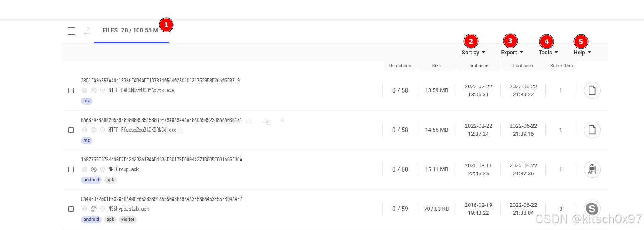The height and width of the screenshot is (230, 644).
Task: Click location pin icon in HTTP-Ffaeso2qaBtCXDRNCd.exe row
Action: click(102, 130)
